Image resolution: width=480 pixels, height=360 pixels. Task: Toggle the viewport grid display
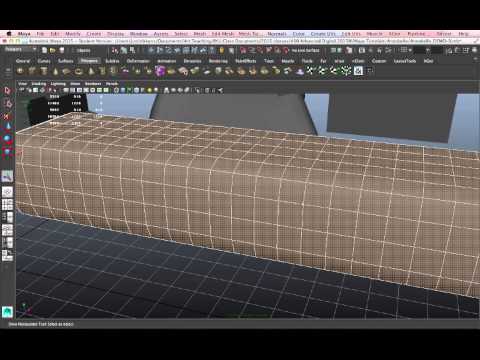pyautogui.click(x=66, y=90)
